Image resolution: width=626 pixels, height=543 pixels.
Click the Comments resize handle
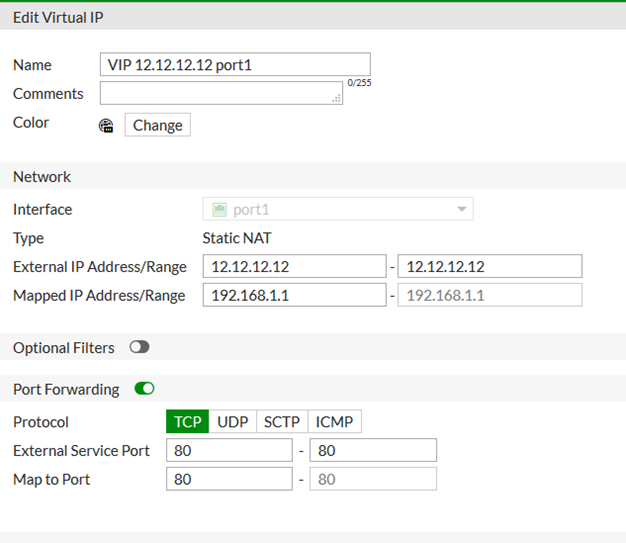tap(337, 99)
